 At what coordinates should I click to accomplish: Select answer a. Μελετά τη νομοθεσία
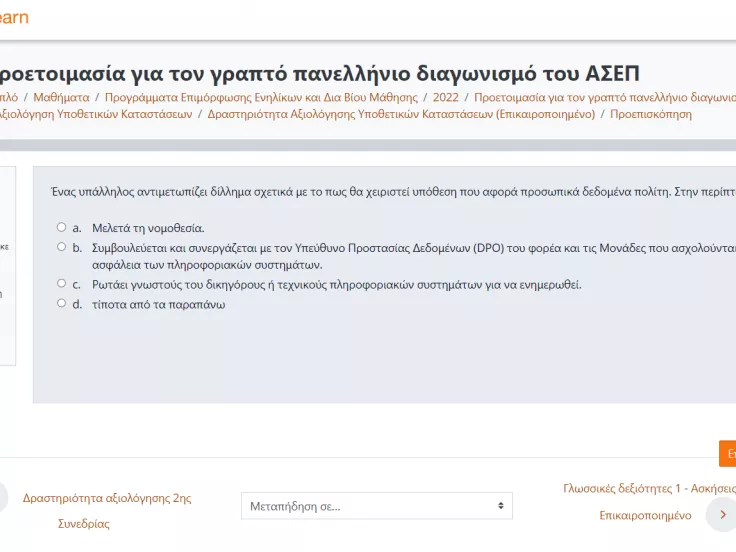[62, 227]
